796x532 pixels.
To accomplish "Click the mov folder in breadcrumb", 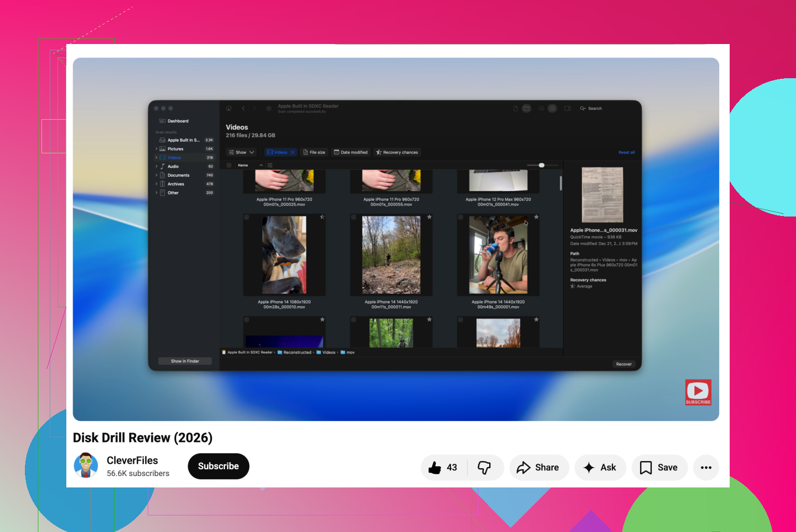I will (348, 352).
